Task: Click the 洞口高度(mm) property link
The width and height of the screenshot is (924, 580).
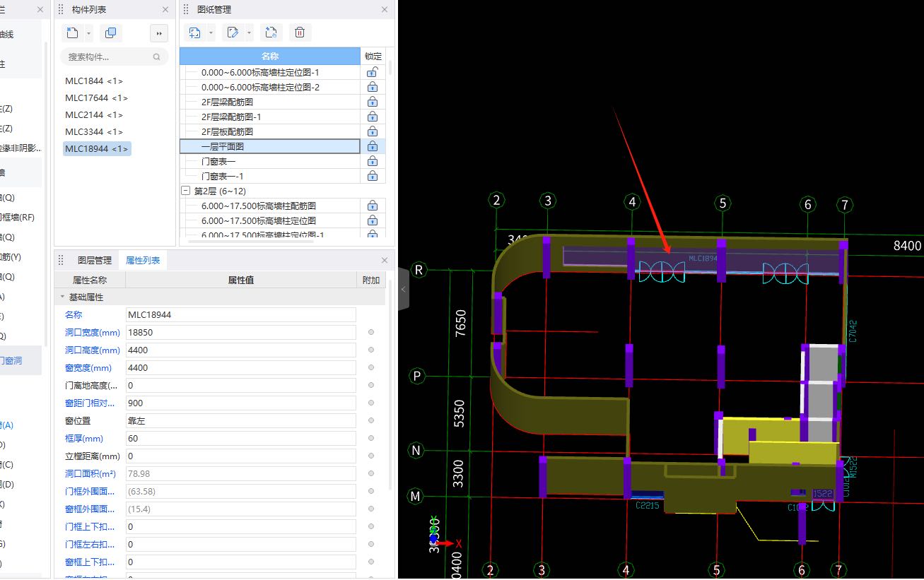Action: point(93,350)
